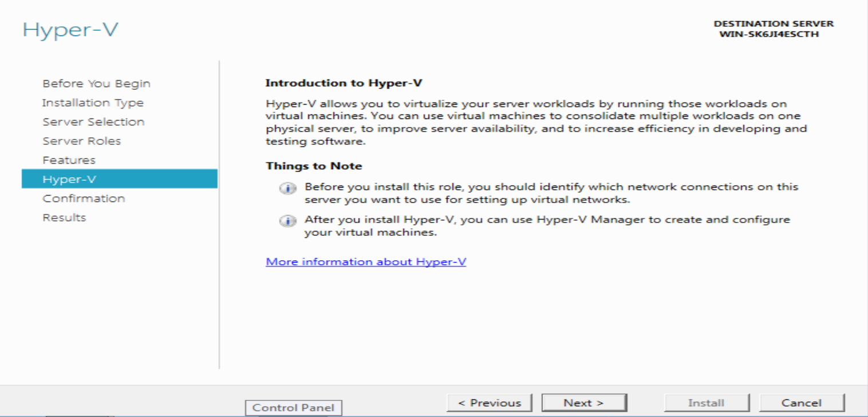Click the 'Before you install this role' note
The width and height of the screenshot is (868, 417).
click(x=551, y=193)
